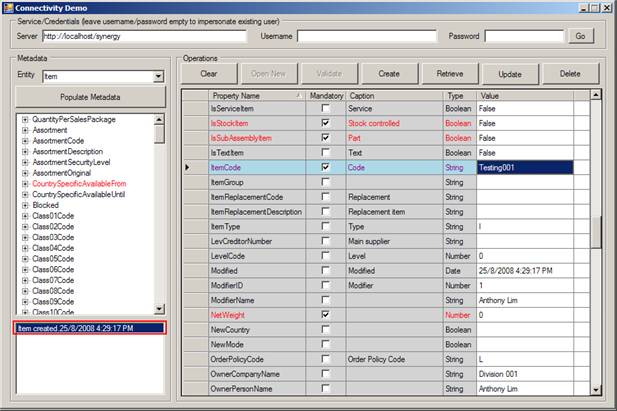
Task: Expand the Class01Code tree node
Action: click(25, 216)
